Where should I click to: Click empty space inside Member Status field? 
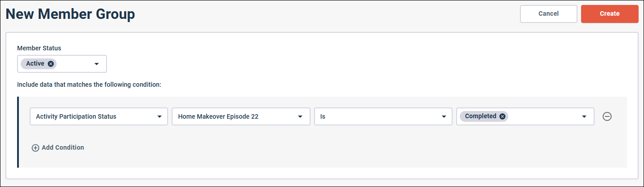74,64
